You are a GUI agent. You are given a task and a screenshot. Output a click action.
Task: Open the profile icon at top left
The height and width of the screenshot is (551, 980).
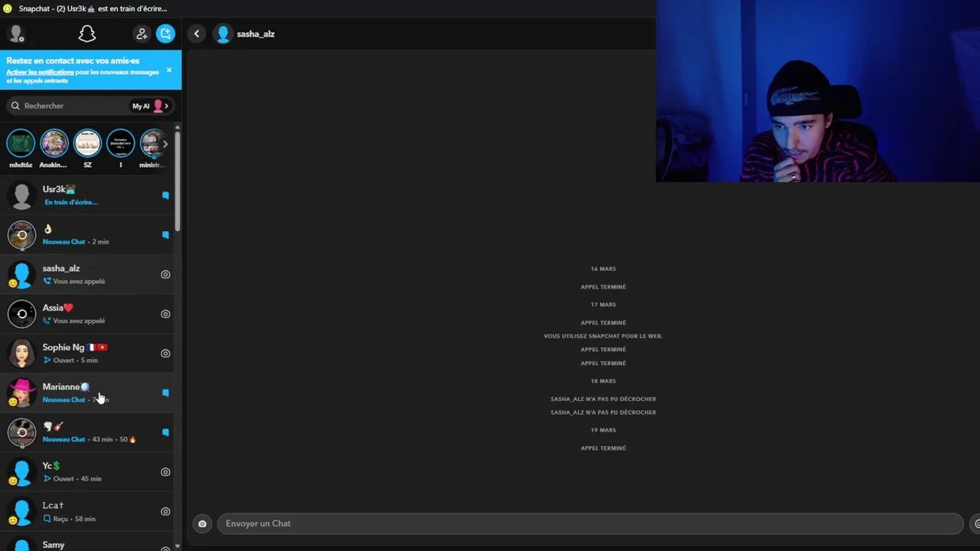coord(16,34)
